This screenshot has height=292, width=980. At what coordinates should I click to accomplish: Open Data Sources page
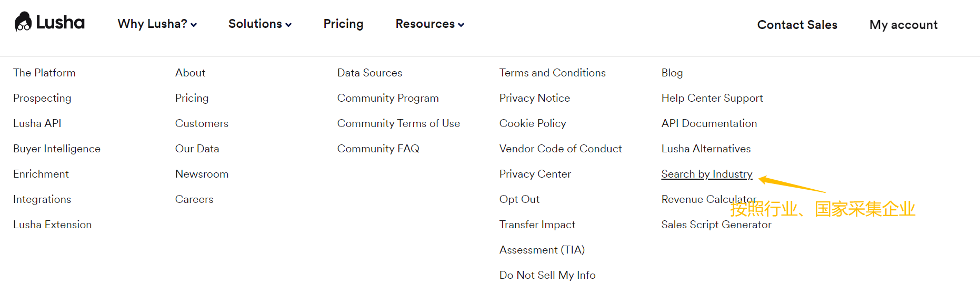[369, 73]
